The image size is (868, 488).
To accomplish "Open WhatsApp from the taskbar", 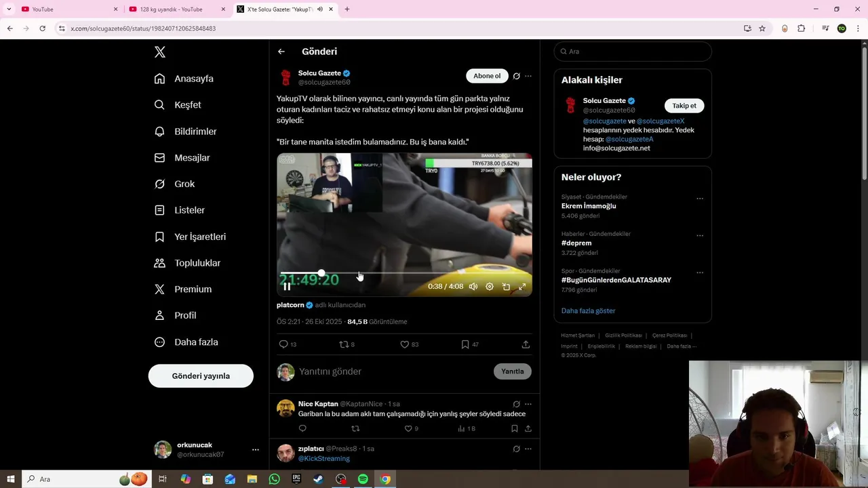I will click(274, 479).
